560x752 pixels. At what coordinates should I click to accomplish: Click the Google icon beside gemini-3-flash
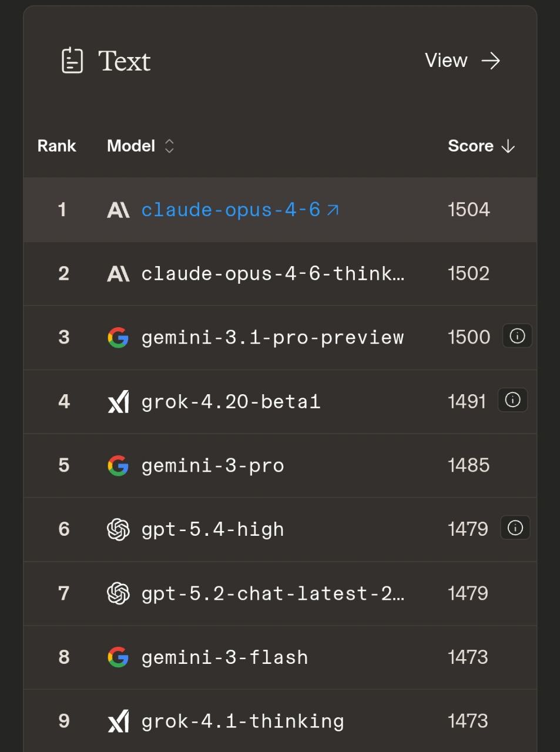click(x=118, y=657)
